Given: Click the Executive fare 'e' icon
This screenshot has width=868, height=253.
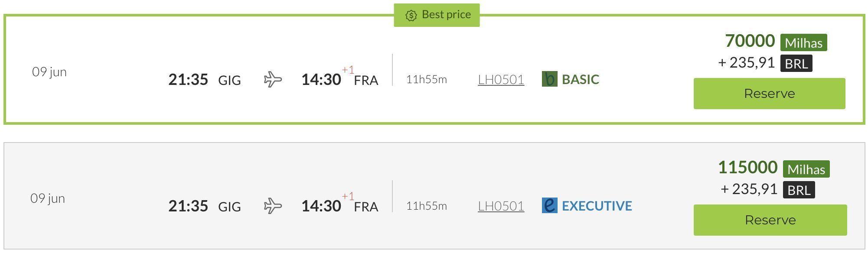Looking at the screenshot, I should (549, 205).
